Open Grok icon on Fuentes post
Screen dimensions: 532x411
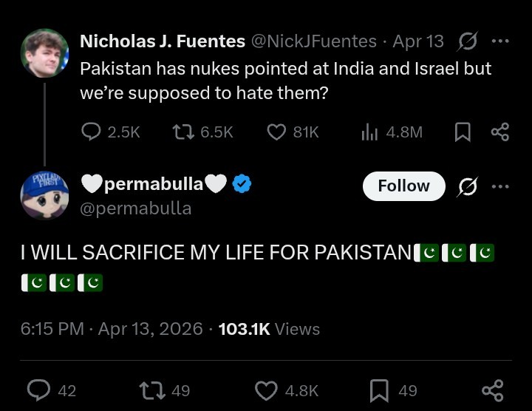tap(467, 41)
